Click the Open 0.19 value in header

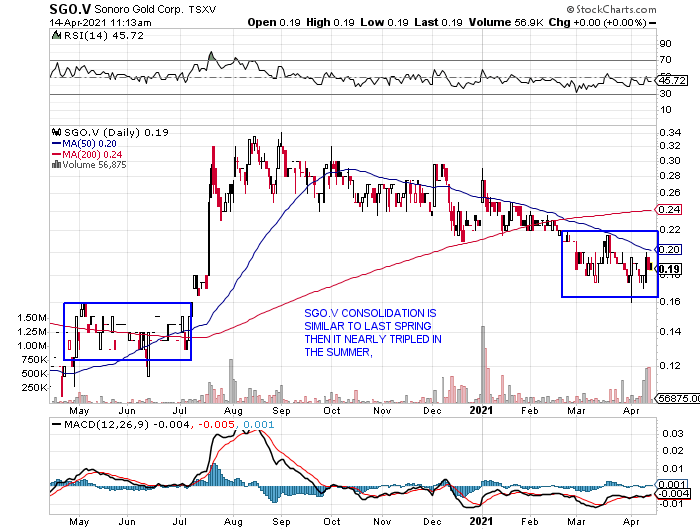274,22
